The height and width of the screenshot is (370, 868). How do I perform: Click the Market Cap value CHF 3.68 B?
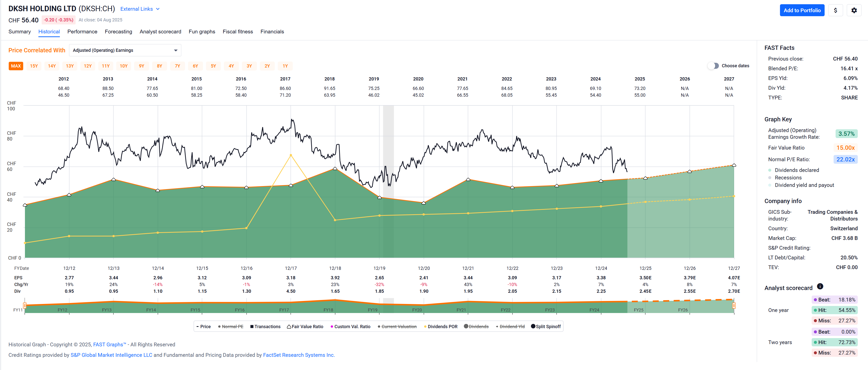(844, 238)
